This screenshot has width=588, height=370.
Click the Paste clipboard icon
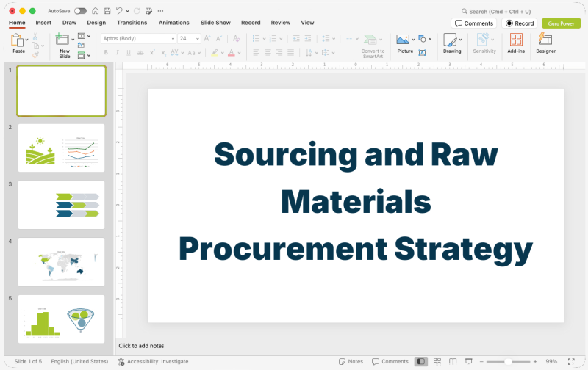16,40
